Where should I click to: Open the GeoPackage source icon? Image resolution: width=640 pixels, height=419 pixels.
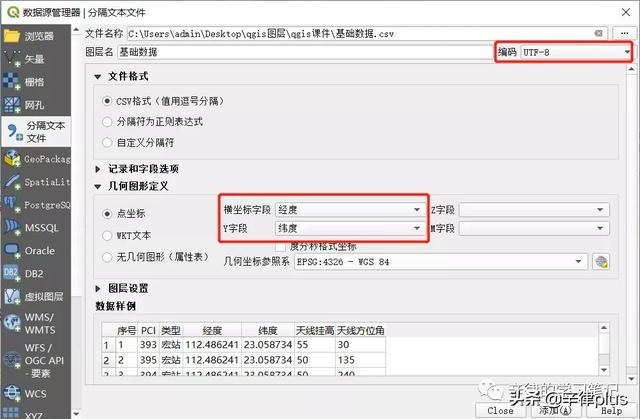click(x=14, y=158)
